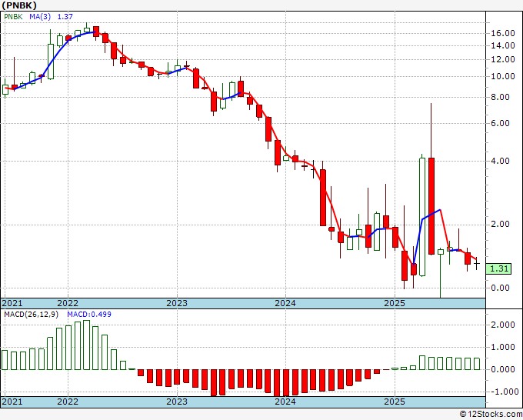Select 2024 on price chart timeline
The height and width of the screenshot is (420, 523).
point(285,303)
